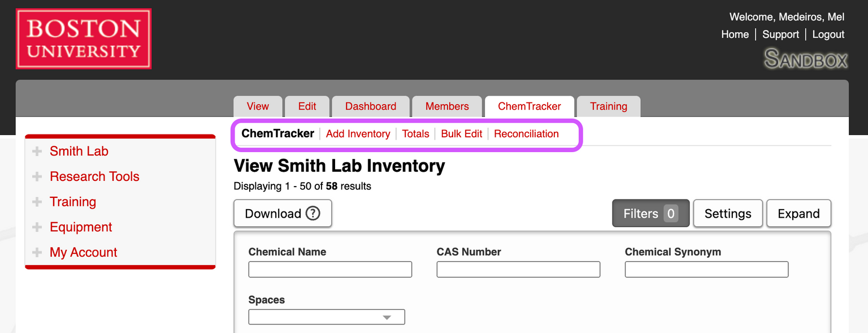Open the Edit tab
The image size is (868, 333).
pos(307,106)
